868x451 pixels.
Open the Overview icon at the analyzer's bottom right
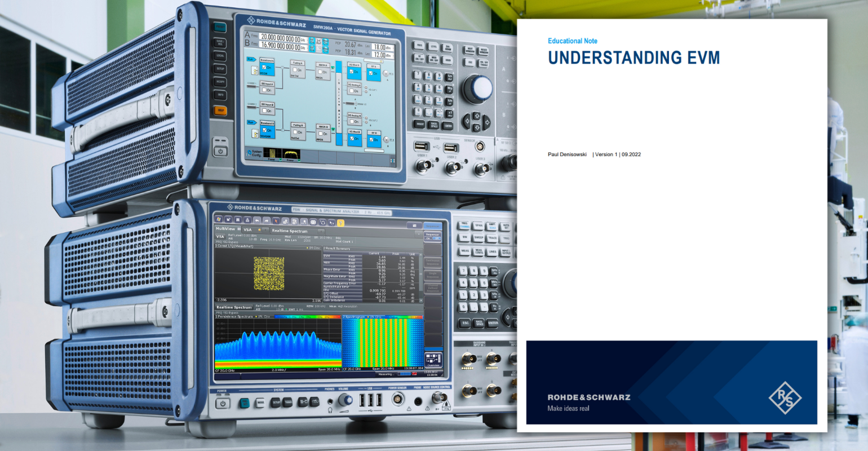click(433, 359)
